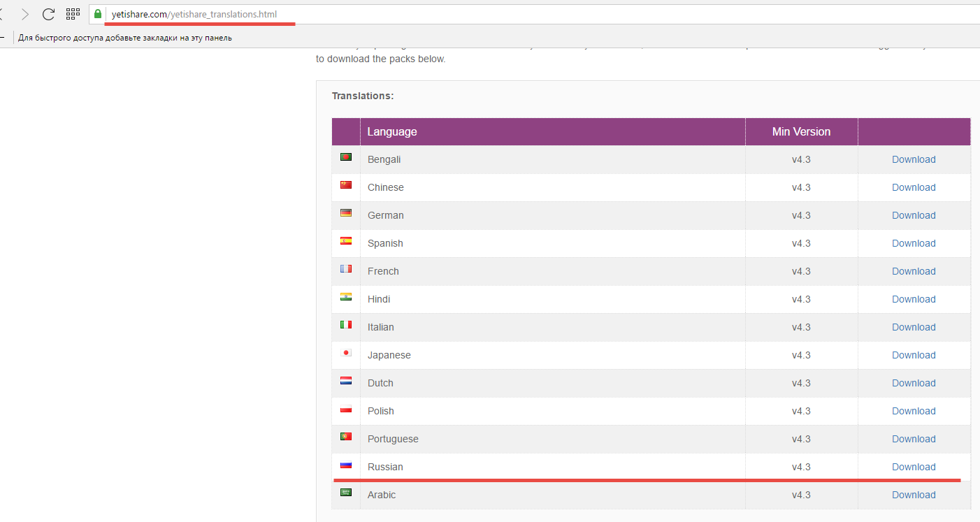Click the green padlock security icon

pos(98,14)
